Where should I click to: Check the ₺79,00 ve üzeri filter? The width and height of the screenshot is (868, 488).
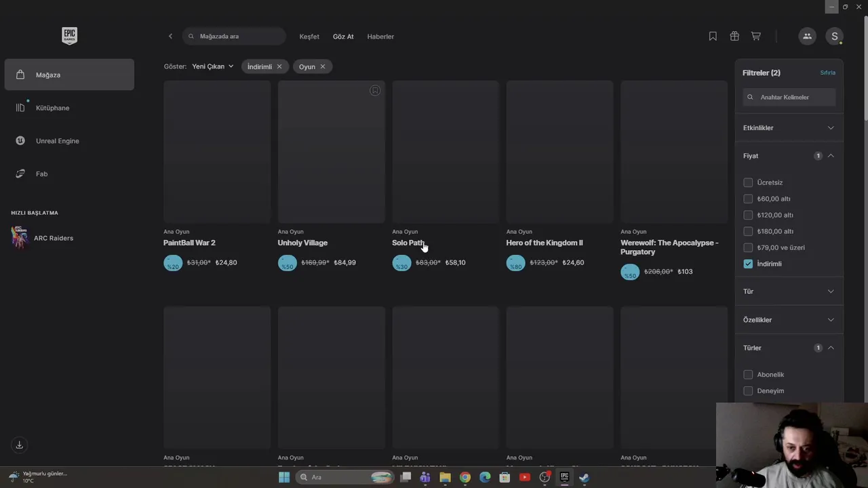tap(748, 247)
